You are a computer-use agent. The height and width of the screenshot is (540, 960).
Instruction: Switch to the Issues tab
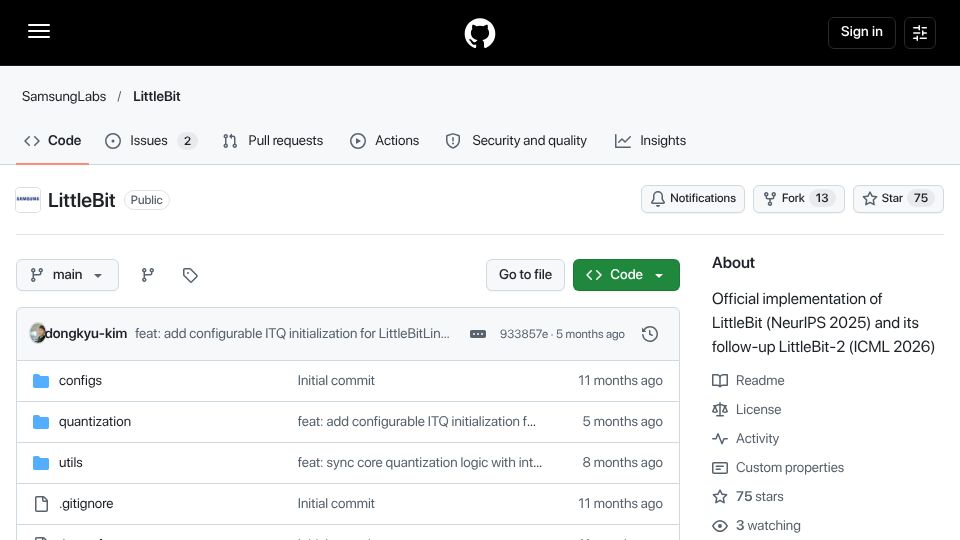[x=151, y=141]
